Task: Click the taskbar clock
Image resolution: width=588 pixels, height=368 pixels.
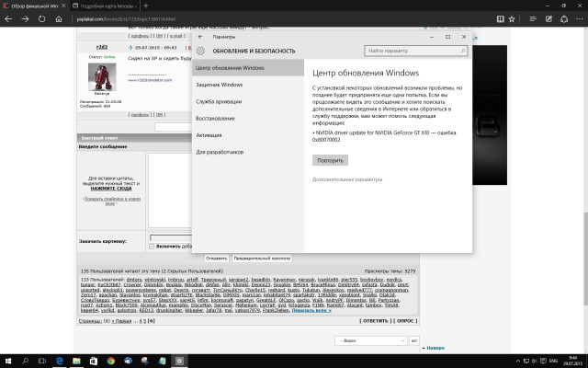Action: click(572, 361)
